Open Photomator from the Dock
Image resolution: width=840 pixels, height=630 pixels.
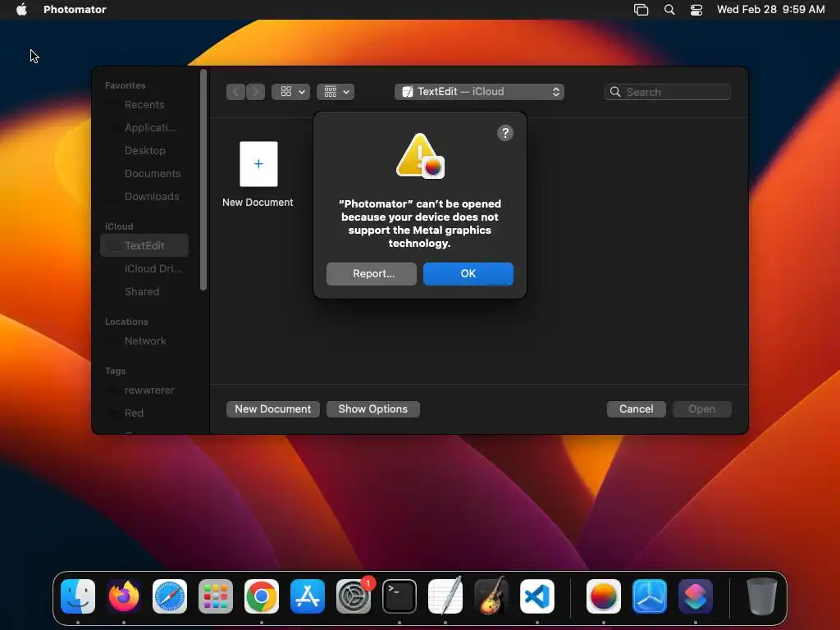(603, 596)
